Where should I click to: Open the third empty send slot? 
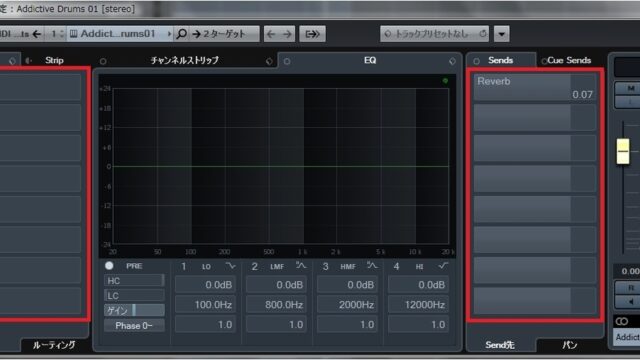534,148
